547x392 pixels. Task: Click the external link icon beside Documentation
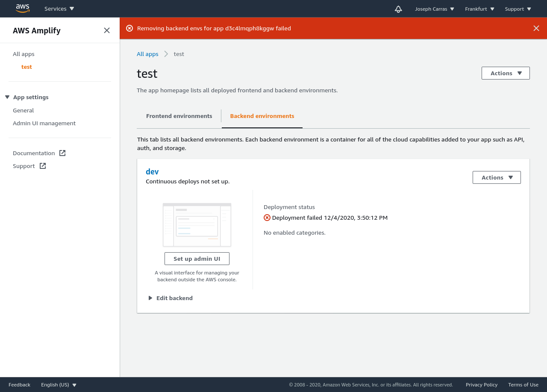pyautogui.click(x=62, y=153)
